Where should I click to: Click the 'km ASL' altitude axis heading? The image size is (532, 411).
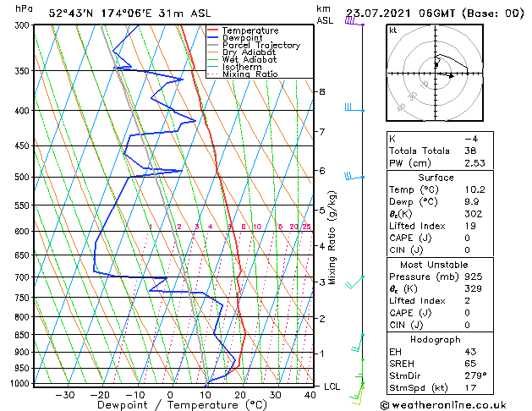coord(325,14)
